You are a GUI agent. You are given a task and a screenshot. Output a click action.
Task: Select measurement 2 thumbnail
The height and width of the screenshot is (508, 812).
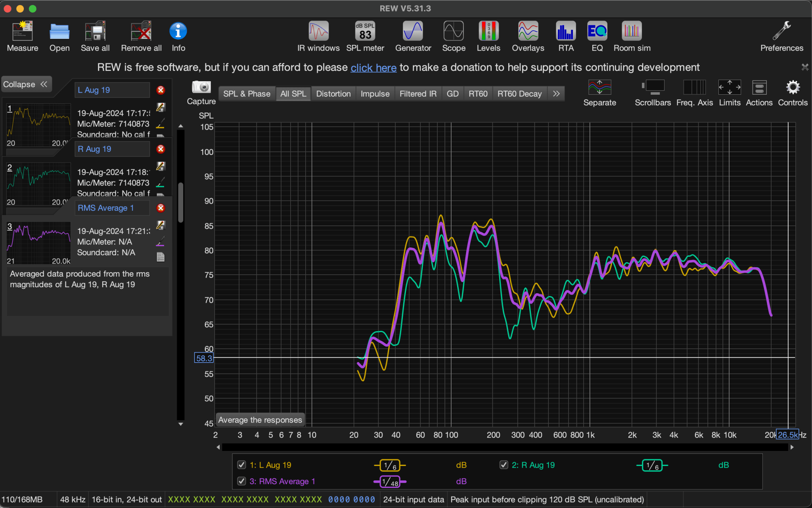[38, 184]
